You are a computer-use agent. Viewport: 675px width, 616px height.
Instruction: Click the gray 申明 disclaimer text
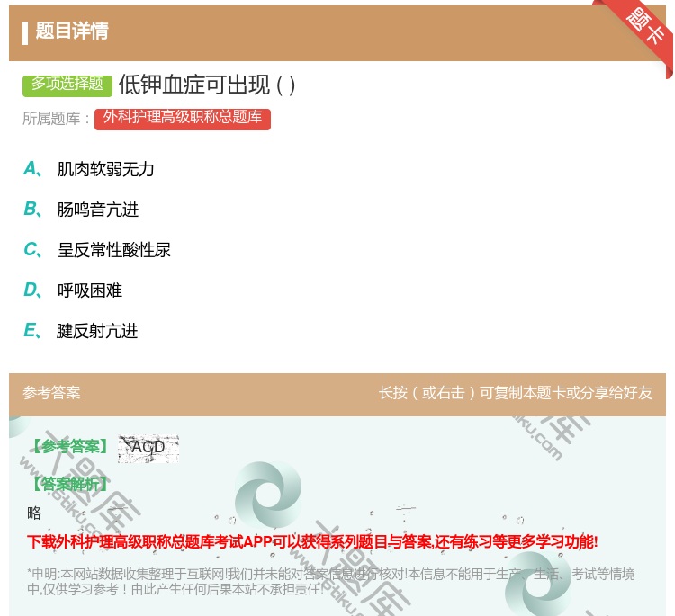330,581
